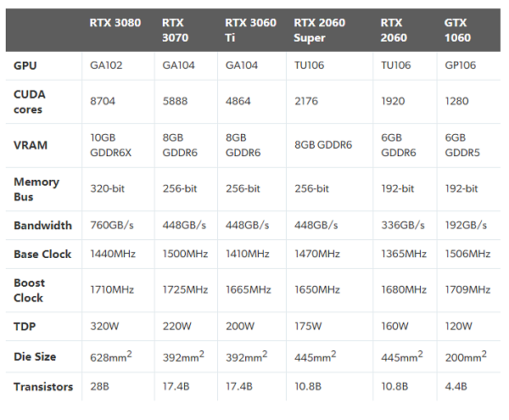Click the CUDA cores row label
The width and height of the screenshot is (509, 420).
point(31,103)
